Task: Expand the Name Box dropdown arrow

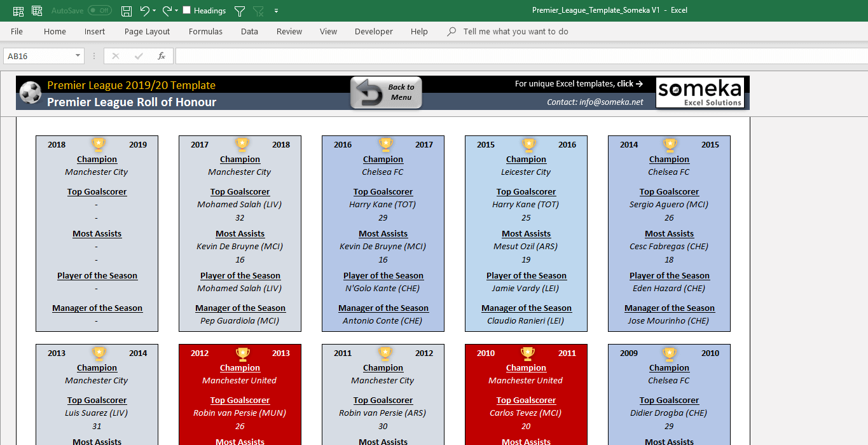Action: pyautogui.click(x=78, y=56)
